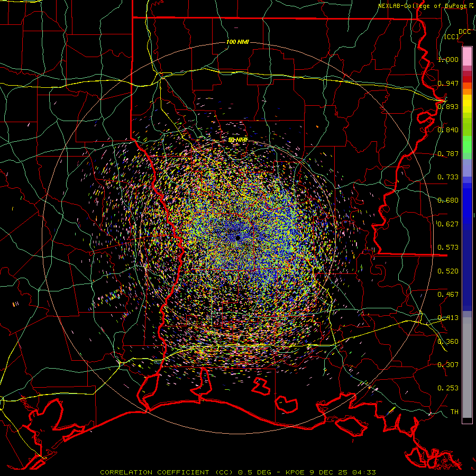Click the [CC] unit label by the scale

[452, 36]
